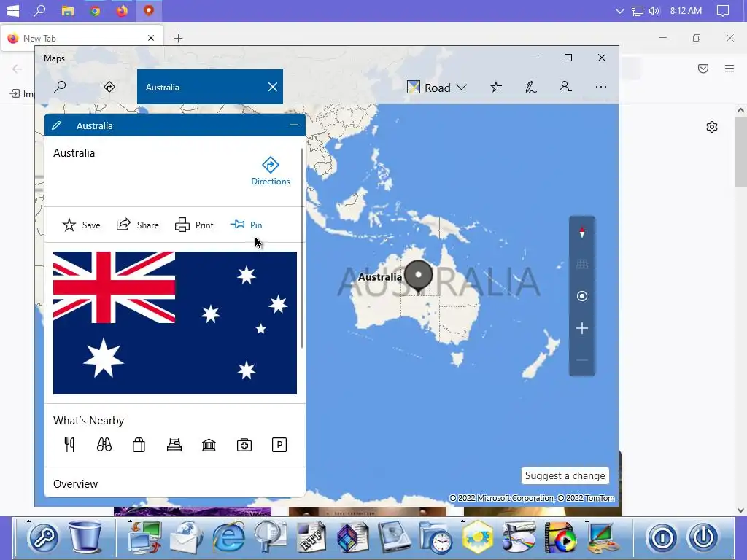Open the Saved places favorites icon
This screenshot has height=560, width=747.
[496, 87]
